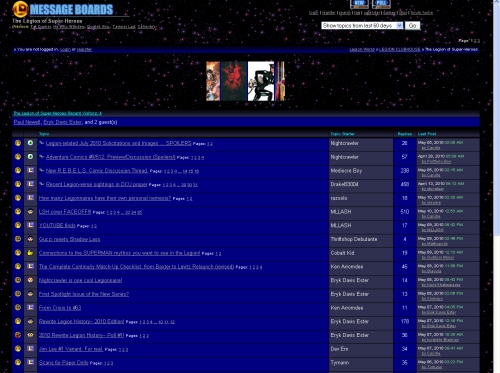Open the Show topics from last 60 days dropdown

click(362, 26)
